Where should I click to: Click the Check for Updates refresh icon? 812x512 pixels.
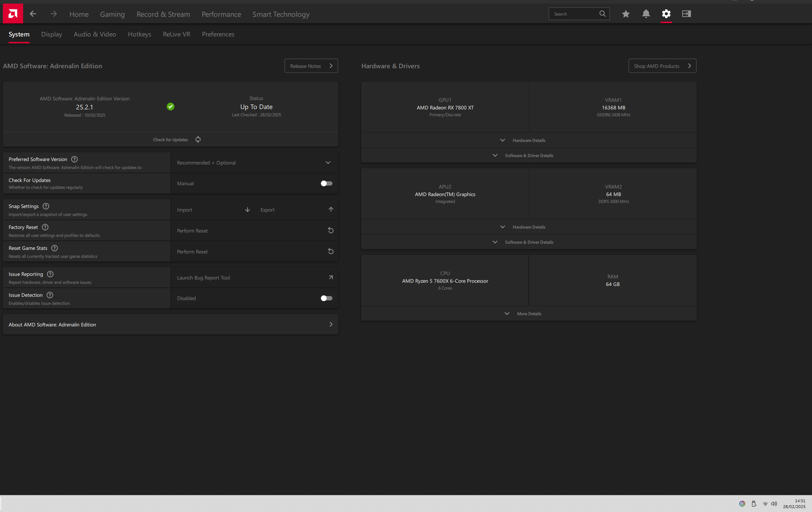(198, 139)
